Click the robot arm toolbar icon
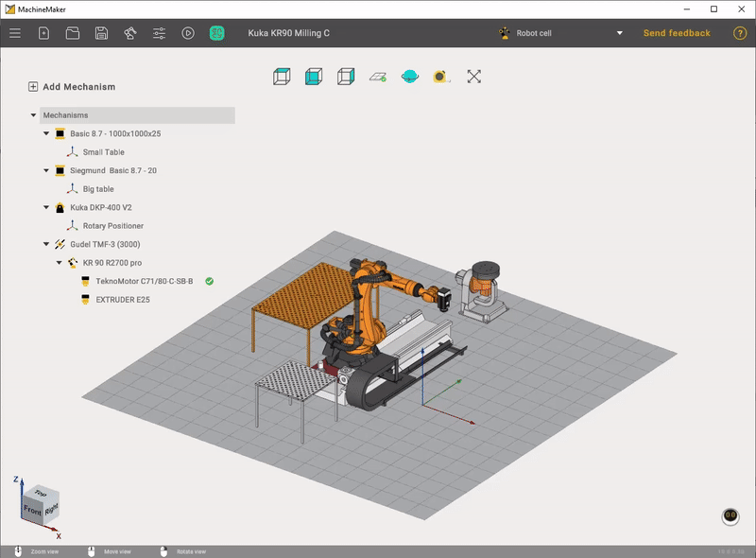The height and width of the screenshot is (558, 756). (x=129, y=33)
